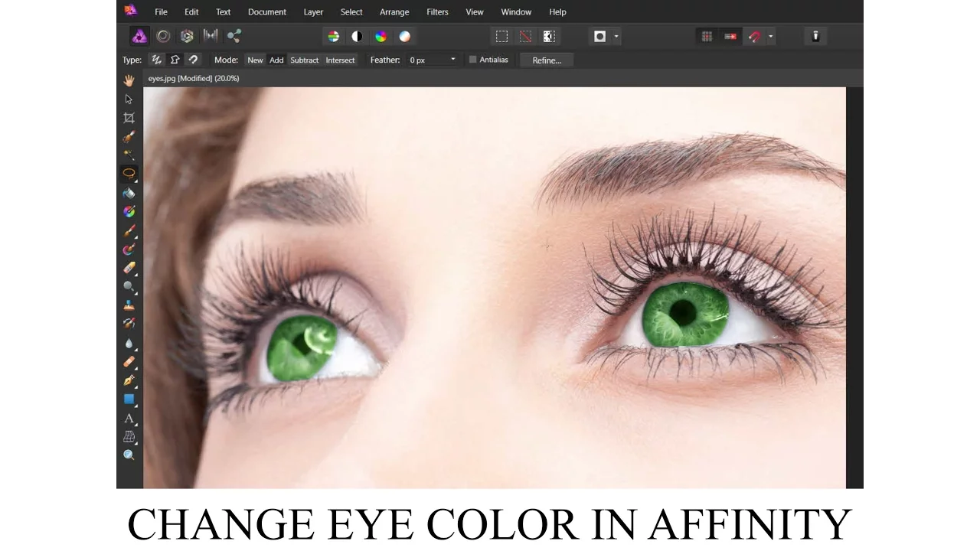This screenshot has width=980, height=551.
Task: Select the Artistic Text tool
Action: (129, 418)
